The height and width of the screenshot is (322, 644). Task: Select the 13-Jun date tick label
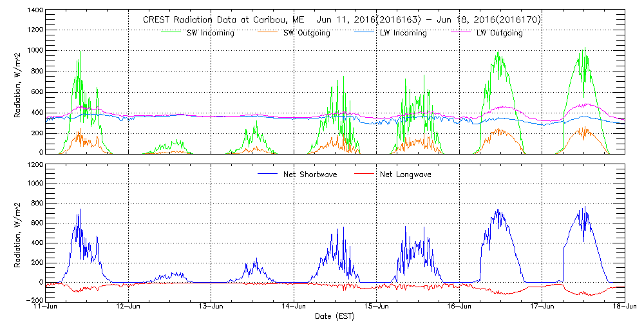[211, 307]
